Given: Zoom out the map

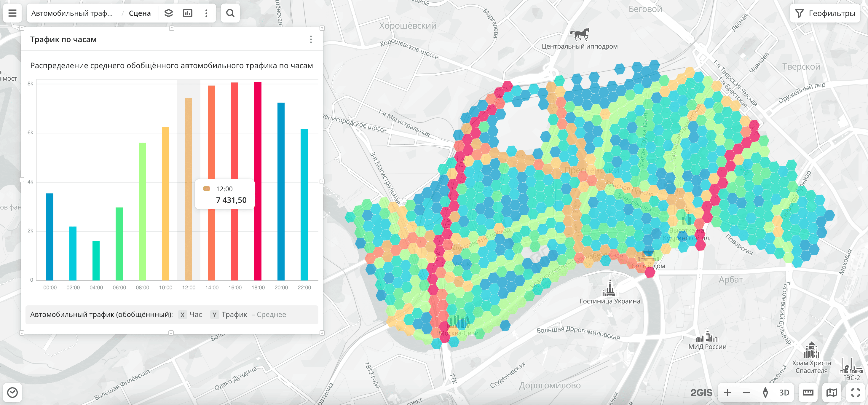Looking at the screenshot, I should 746,393.
